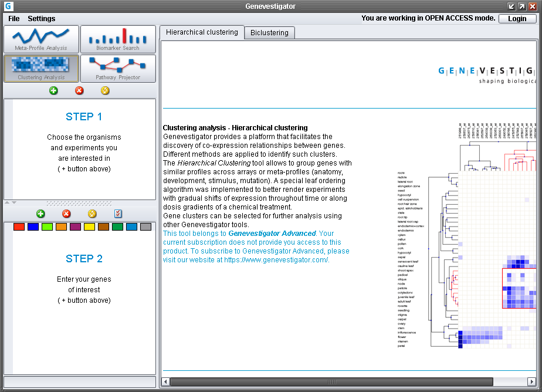Pick the yellow color swatch
Viewport: 542px width, 392px height.
click(x=89, y=227)
